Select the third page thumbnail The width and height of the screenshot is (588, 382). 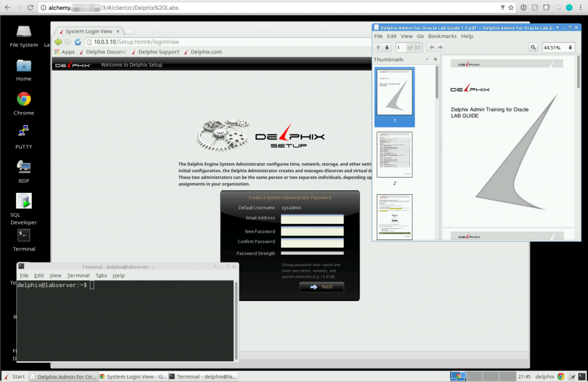click(x=394, y=217)
